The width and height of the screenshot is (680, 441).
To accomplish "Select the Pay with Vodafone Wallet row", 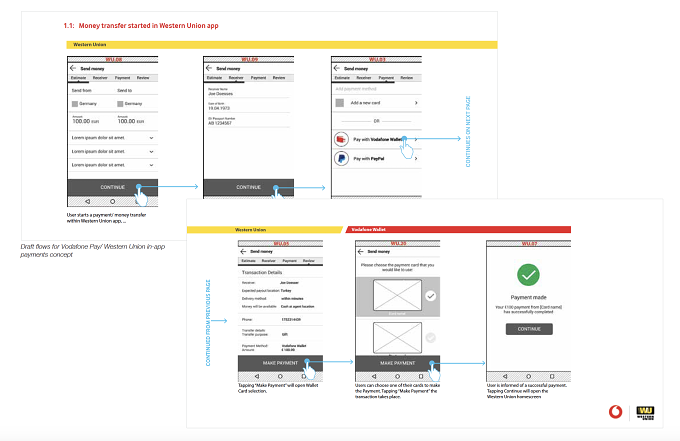I will pyautogui.click(x=376, y=139).
